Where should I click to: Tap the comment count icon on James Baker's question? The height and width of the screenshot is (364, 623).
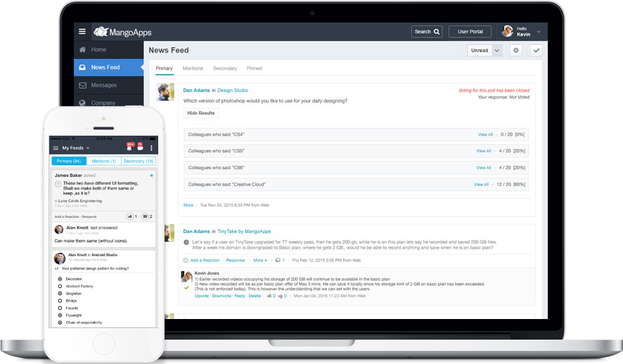click(x=145, y=216)
